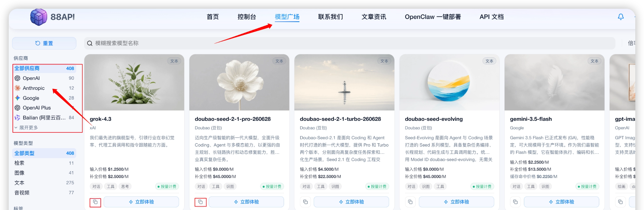Open the API 文档 link
The height and width of the screenshot is (210, 644).
click(x=492, y=17)
